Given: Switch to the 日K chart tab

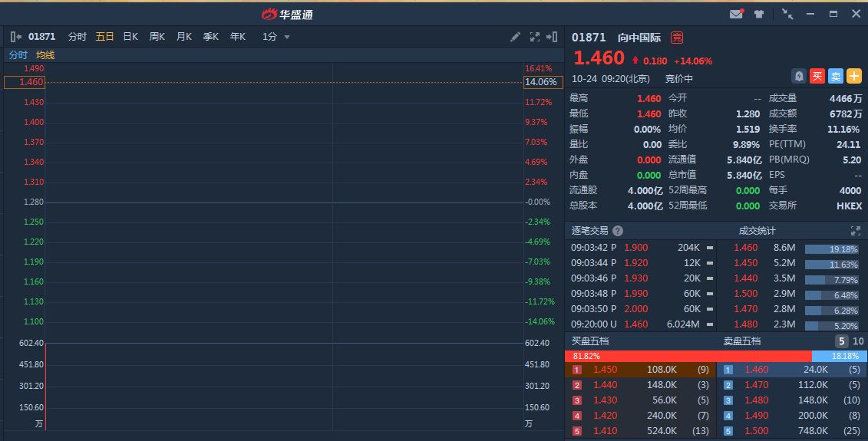Looking at the screenshot, I should tap(130, 37).
